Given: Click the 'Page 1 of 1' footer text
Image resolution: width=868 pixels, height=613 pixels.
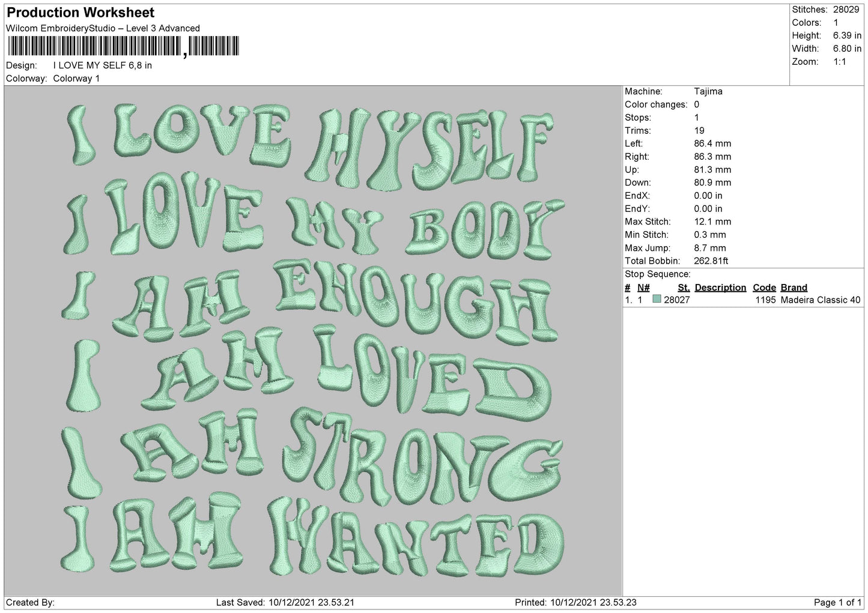Looking at the screenshot, I should [x=838, y=603].
